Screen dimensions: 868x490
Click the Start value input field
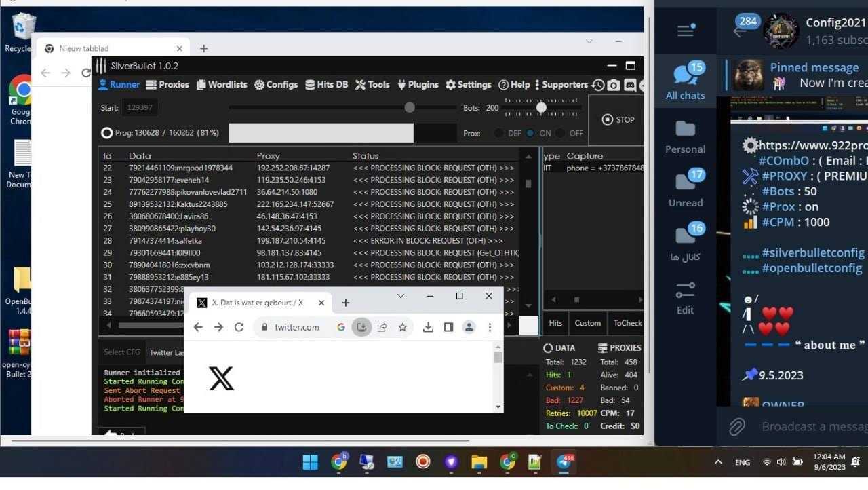click(x=139, y=107)
